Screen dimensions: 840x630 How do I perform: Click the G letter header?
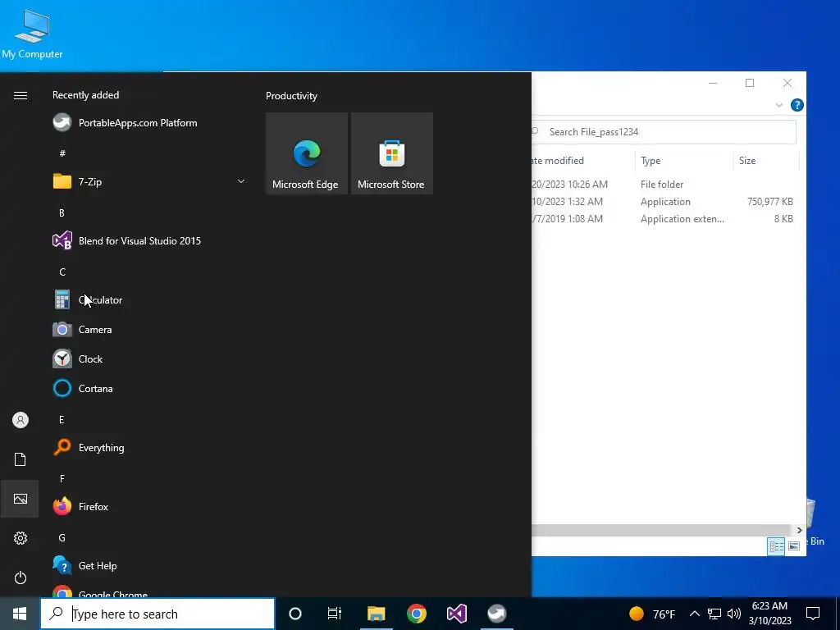(x=62, y=537)
